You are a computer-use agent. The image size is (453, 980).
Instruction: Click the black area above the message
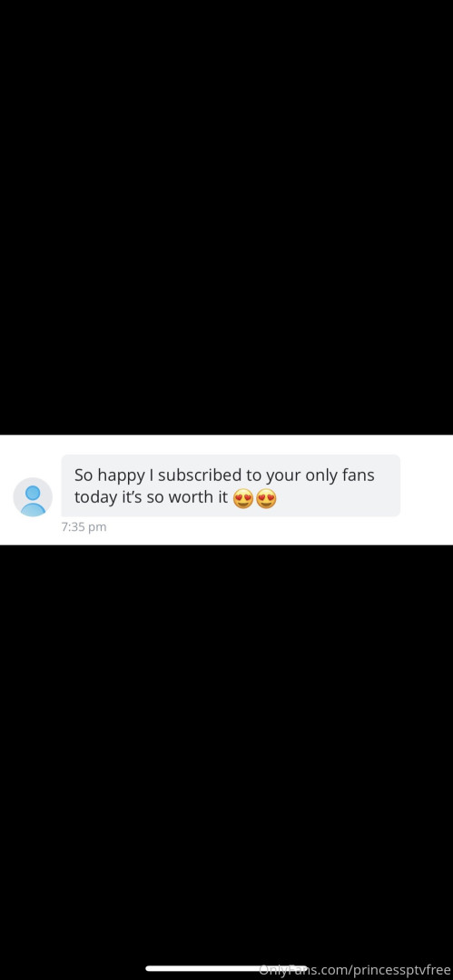click(x=227, y=217)
